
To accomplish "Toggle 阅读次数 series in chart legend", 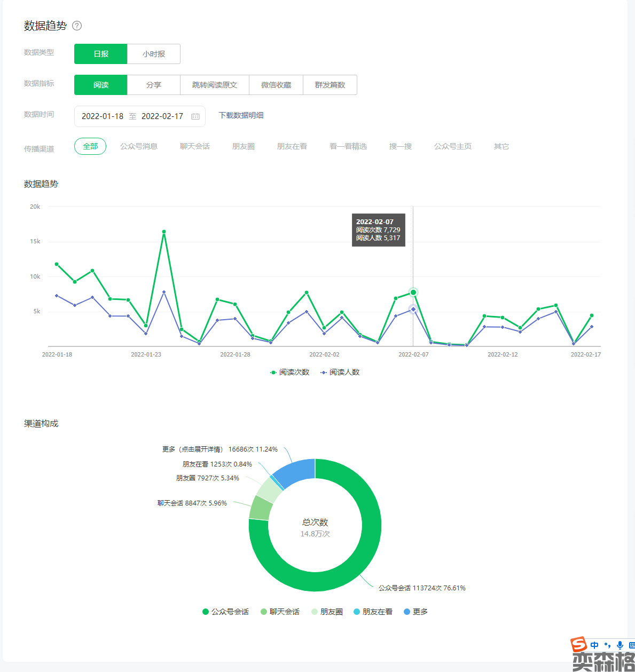I will [x=290, y=372].
